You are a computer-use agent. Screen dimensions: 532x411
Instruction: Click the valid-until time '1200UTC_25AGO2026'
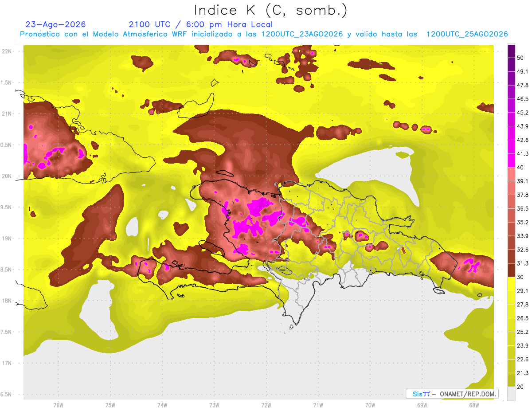click(467, 34)
